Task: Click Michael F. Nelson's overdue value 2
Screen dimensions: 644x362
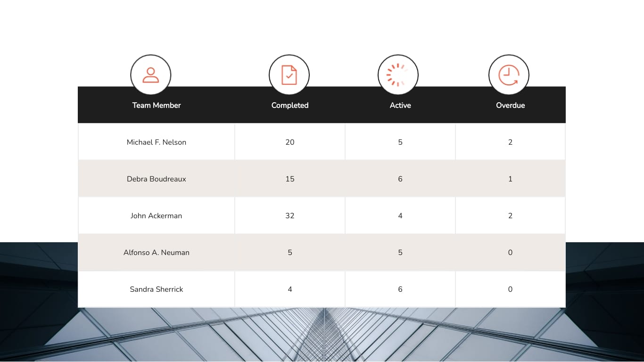Action: [510, 142]
